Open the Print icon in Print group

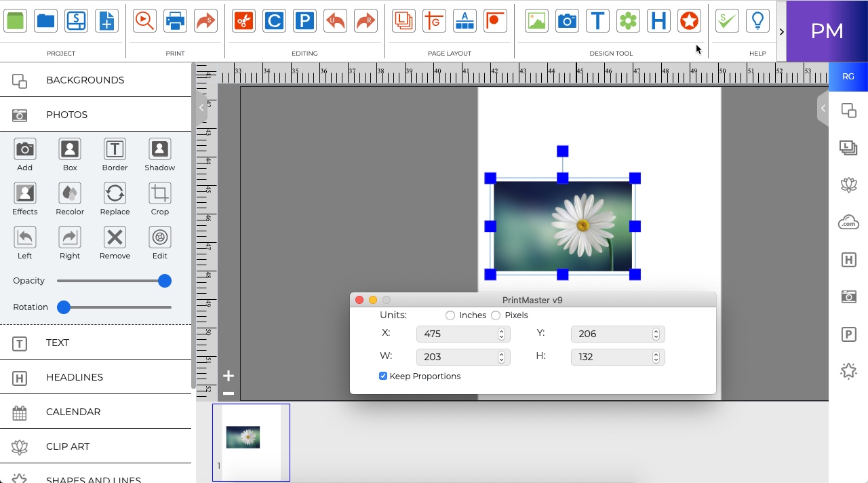[175, 20]
